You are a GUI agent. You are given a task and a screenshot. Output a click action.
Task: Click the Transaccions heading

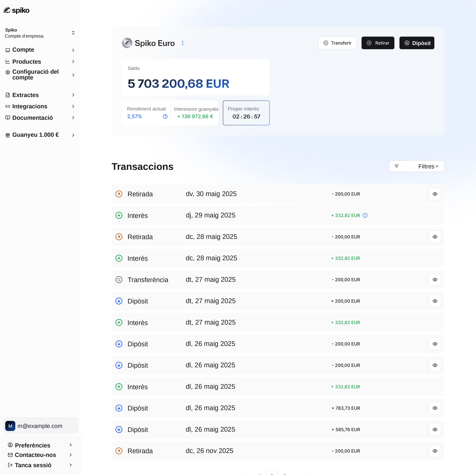click(142, 167)
